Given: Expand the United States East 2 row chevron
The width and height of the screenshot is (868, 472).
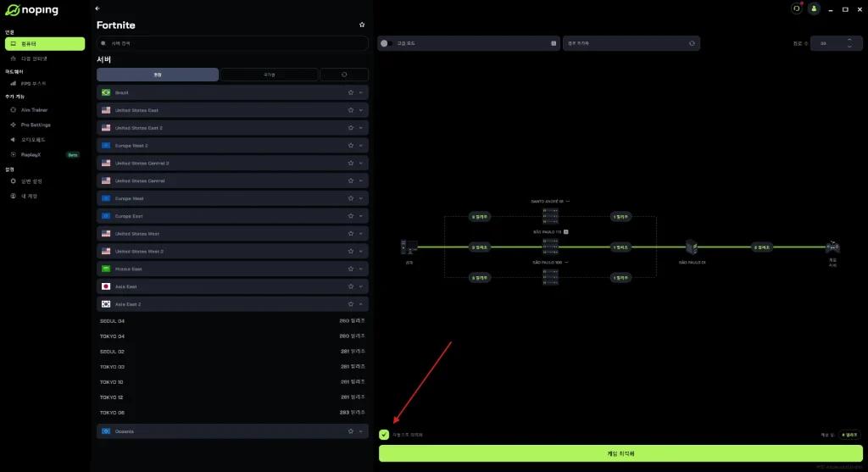Looking at the screenshot, I should [361, 128].
